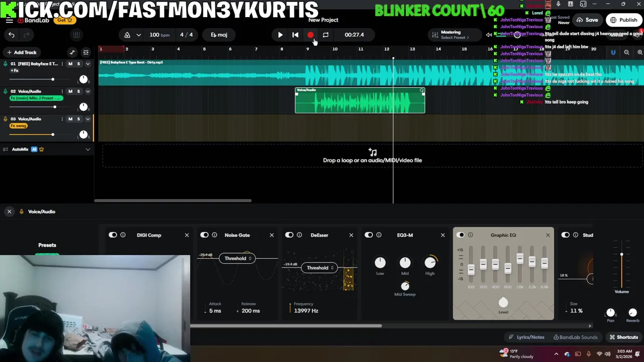Expand track 02 options chevron
The width and height of the screenshot is (644, 362).
pos(88,92)
